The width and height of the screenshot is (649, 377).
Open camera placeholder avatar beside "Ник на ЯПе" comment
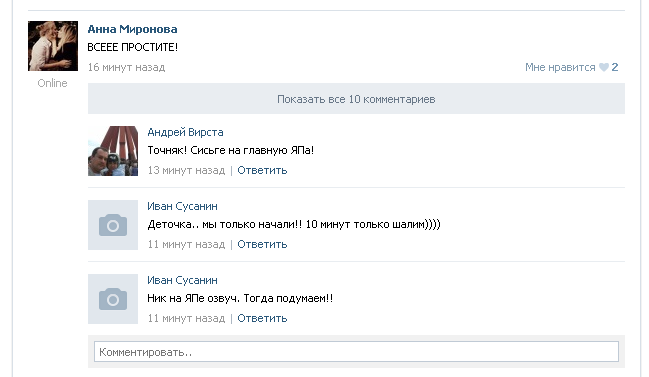[x=113, y=299]
